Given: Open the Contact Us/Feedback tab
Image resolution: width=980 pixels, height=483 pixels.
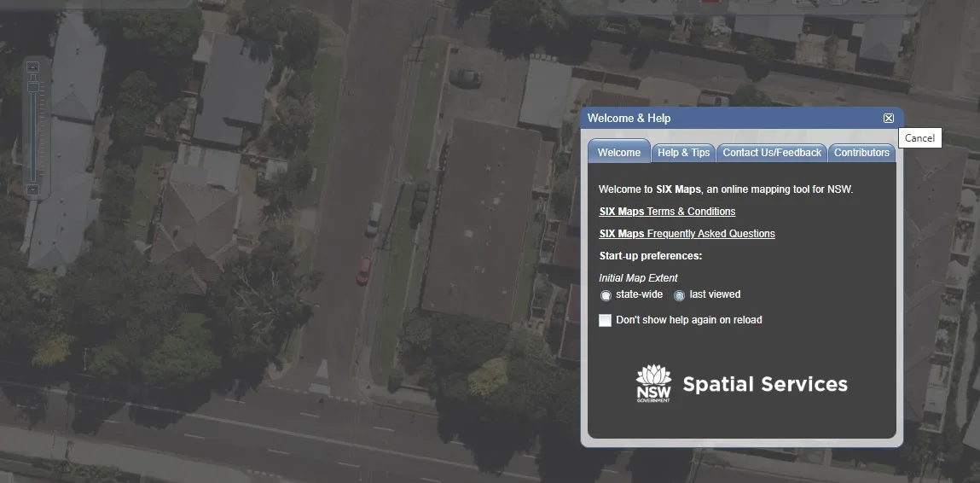Looking at the screenshot, I should [772, 153].
